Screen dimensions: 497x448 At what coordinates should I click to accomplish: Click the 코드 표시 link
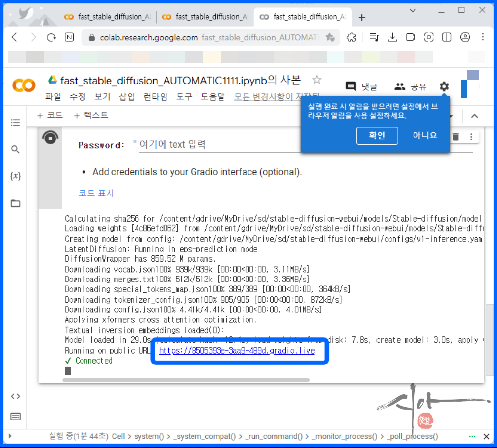click(96, 193)
